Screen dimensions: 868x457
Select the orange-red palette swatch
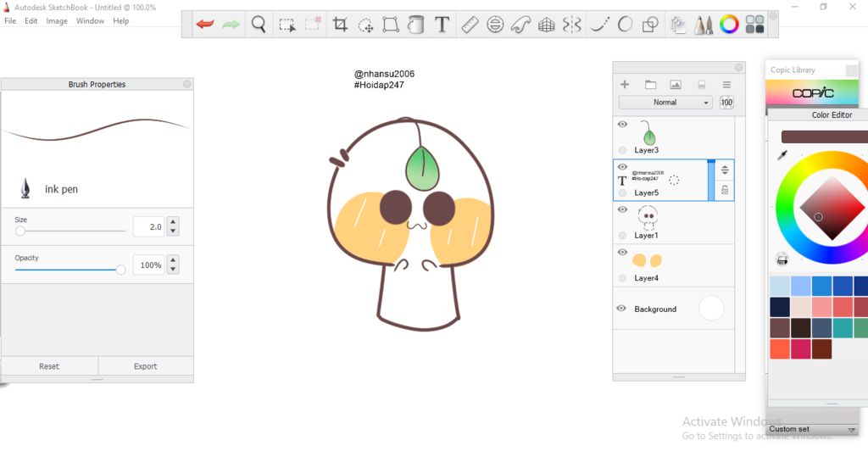click(x=780, y=349)
